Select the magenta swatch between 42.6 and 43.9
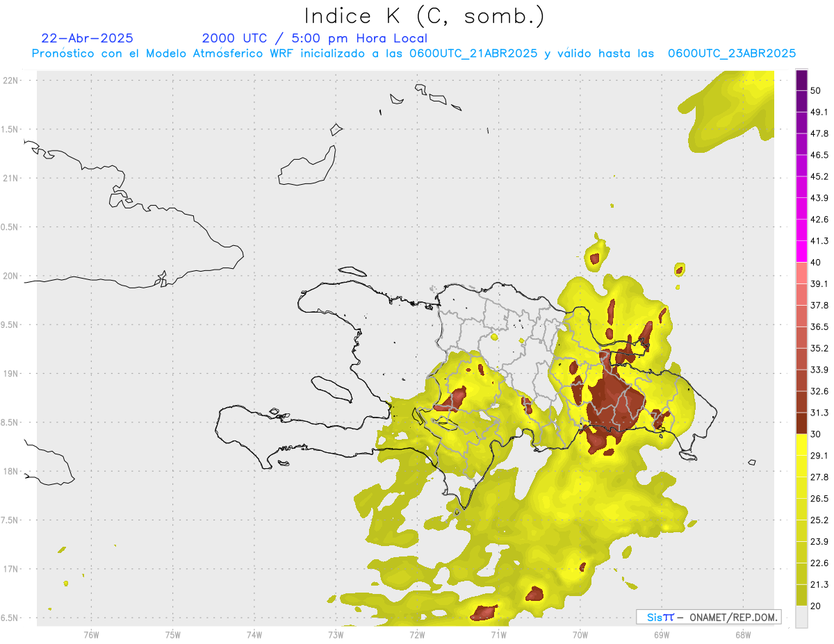The image size is (834, 644). [801, 208]
